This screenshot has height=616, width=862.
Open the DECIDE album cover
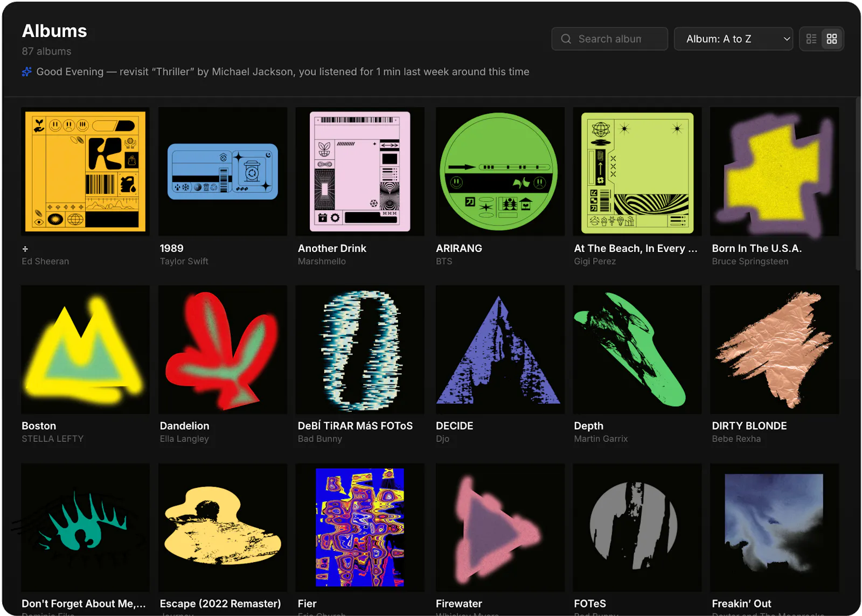click(500, 349)
